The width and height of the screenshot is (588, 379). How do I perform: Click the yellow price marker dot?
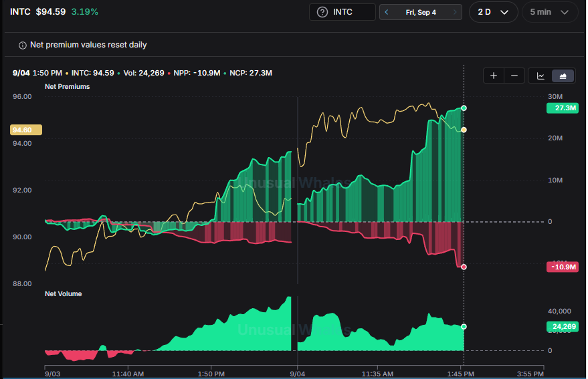(464, 130)
